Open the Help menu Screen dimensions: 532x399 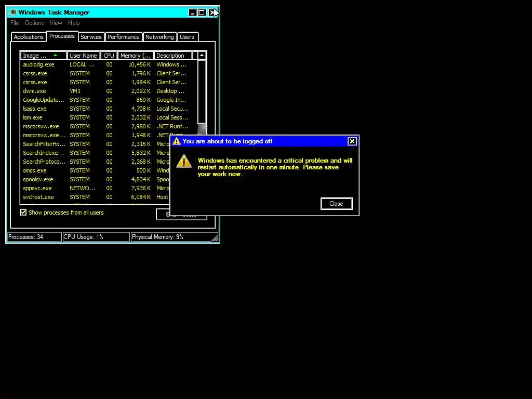click(74, 23)
